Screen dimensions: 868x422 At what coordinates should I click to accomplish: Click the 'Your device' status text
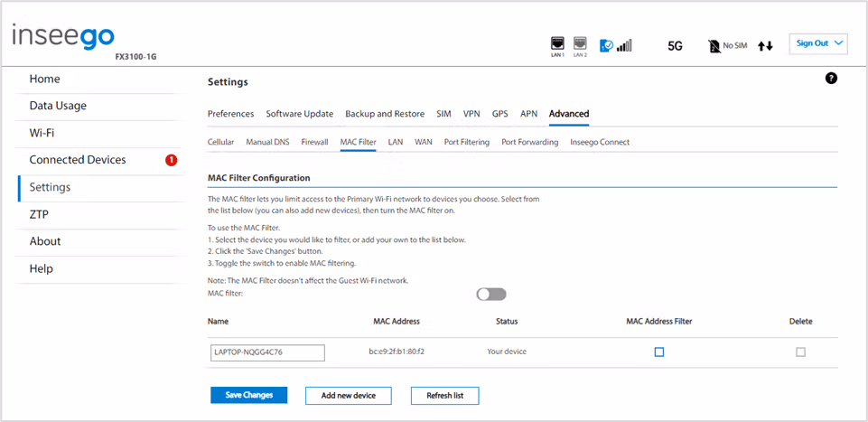click(507, 352)
